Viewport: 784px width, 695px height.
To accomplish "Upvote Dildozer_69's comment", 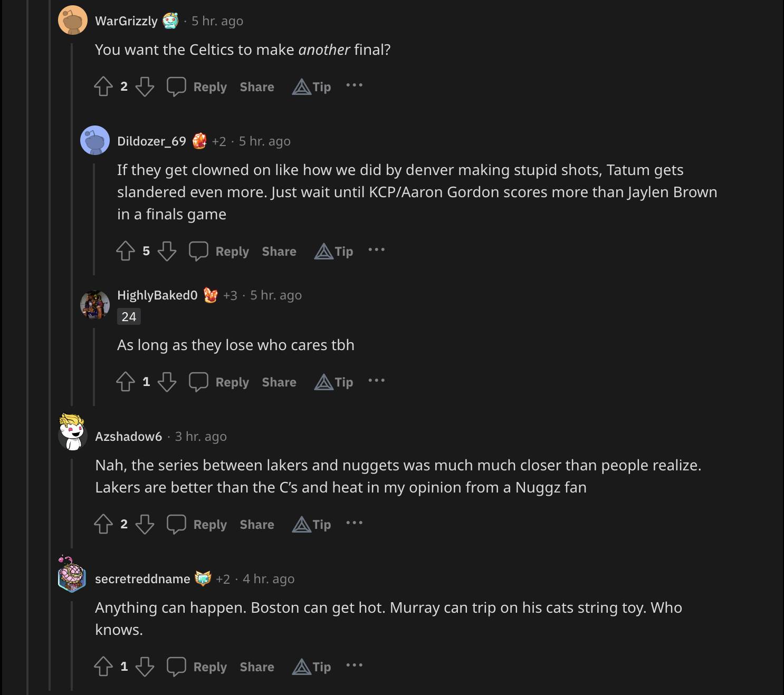I will [x=126, y=251].
